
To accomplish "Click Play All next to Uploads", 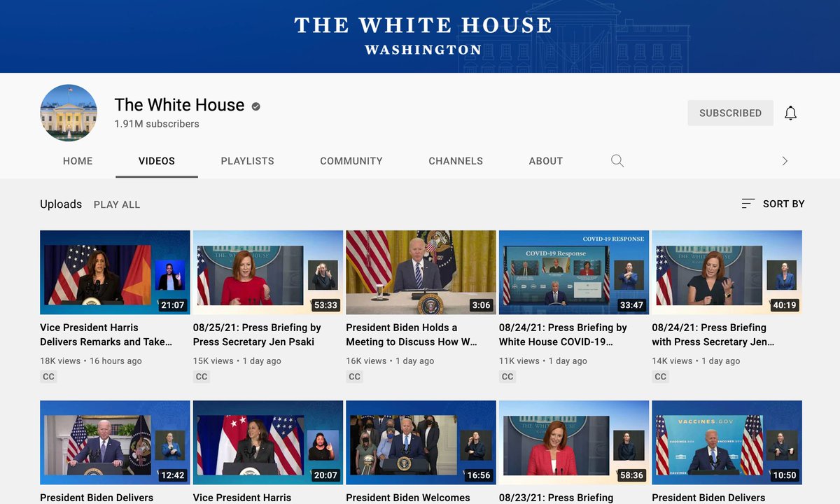I will (117, 204).
